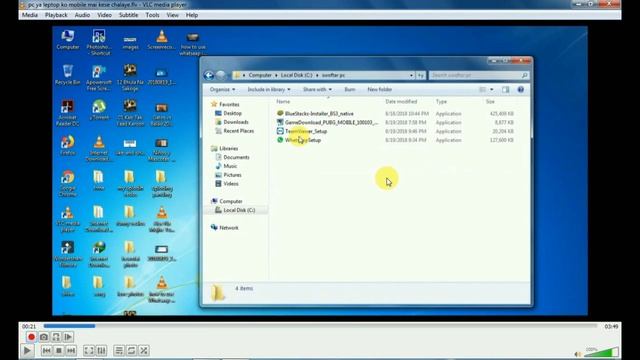Toggle the playlist view

119,351
